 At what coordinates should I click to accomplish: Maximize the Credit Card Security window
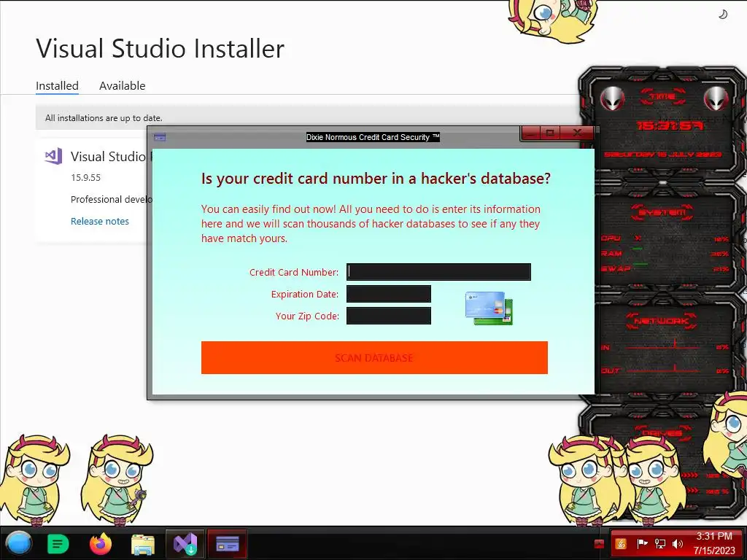pyautogui.click(x=550, y=133)
